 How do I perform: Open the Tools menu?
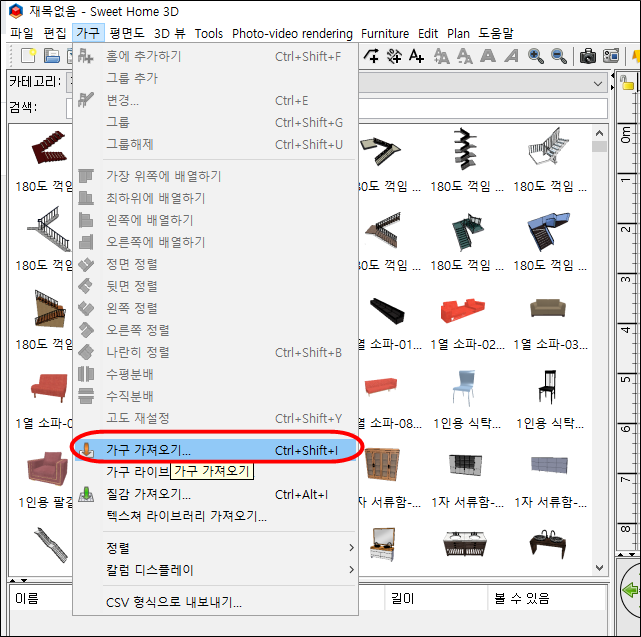[x=208, y=33]
